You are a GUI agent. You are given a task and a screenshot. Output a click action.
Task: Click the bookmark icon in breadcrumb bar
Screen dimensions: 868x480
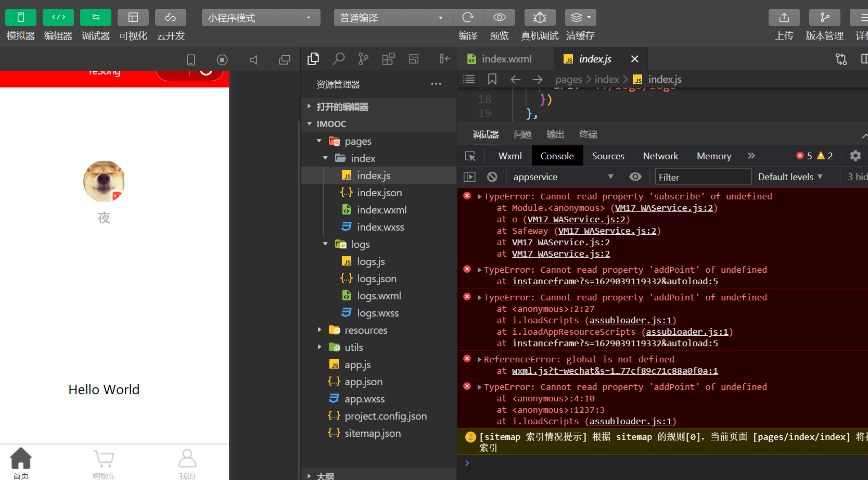coord(492,79)
